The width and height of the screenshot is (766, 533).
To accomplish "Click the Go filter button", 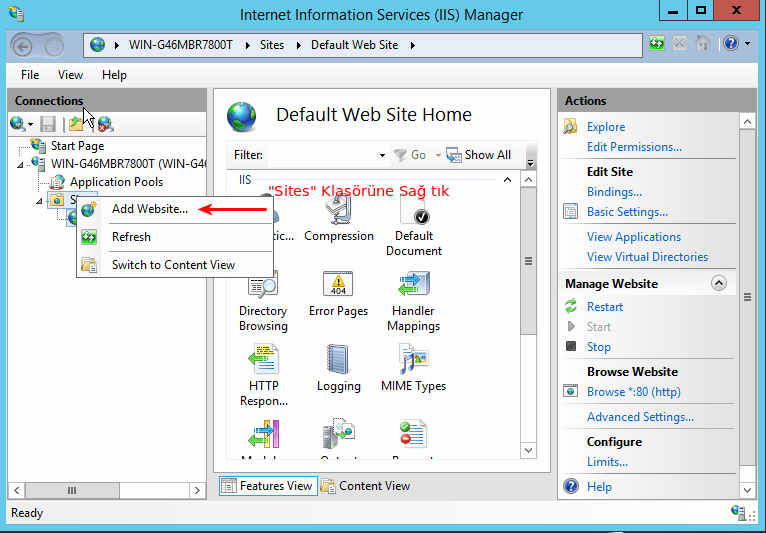I will pos(410,155).
